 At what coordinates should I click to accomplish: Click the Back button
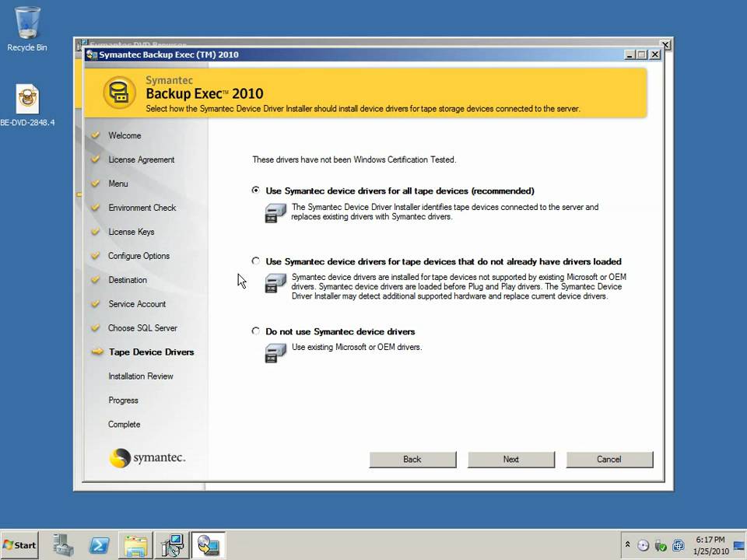[412, 460]
